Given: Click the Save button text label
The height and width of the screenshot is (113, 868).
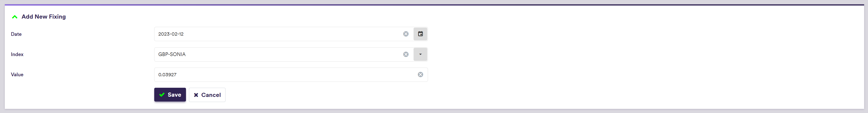Looking at the screenshot, I should 174,95.
